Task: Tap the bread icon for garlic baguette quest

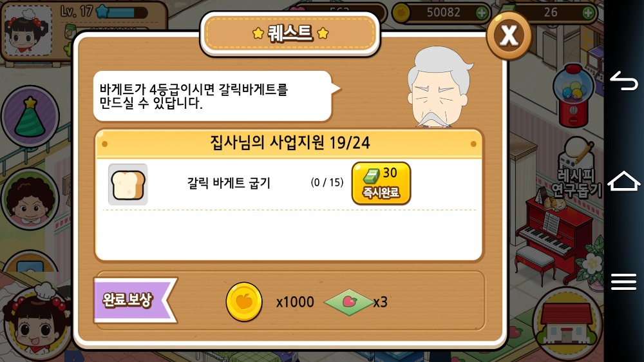Action: coord(128,184)
